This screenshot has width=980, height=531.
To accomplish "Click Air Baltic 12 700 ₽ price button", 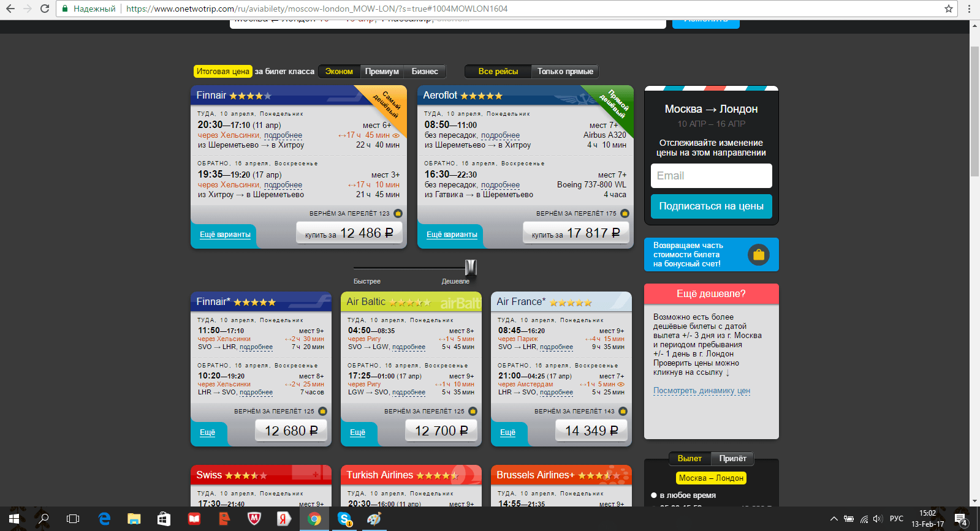I will (441, 431).
